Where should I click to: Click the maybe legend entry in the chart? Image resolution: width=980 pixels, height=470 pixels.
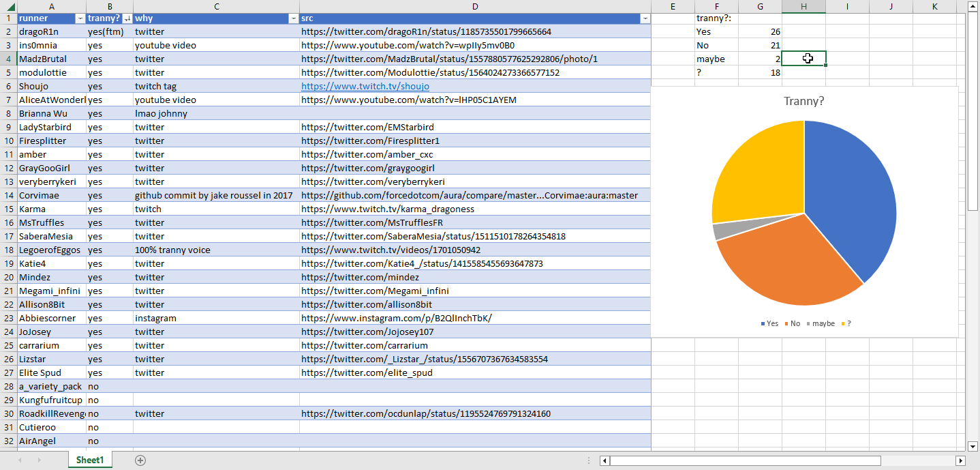tap(821, 323)
